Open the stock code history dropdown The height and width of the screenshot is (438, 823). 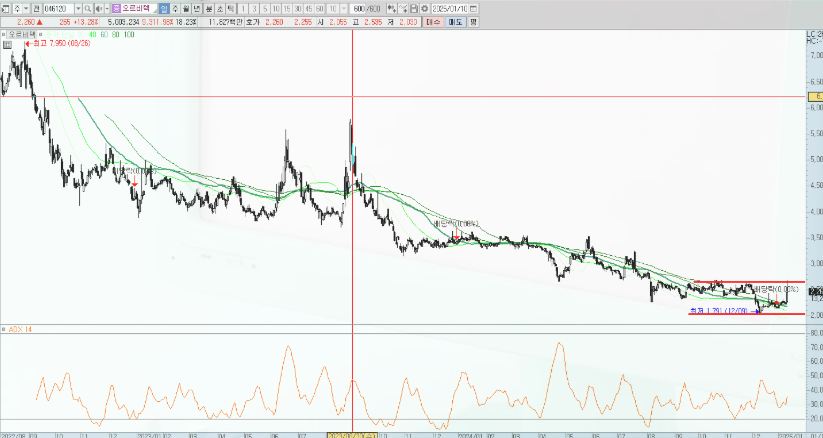[x=78, y=9]
